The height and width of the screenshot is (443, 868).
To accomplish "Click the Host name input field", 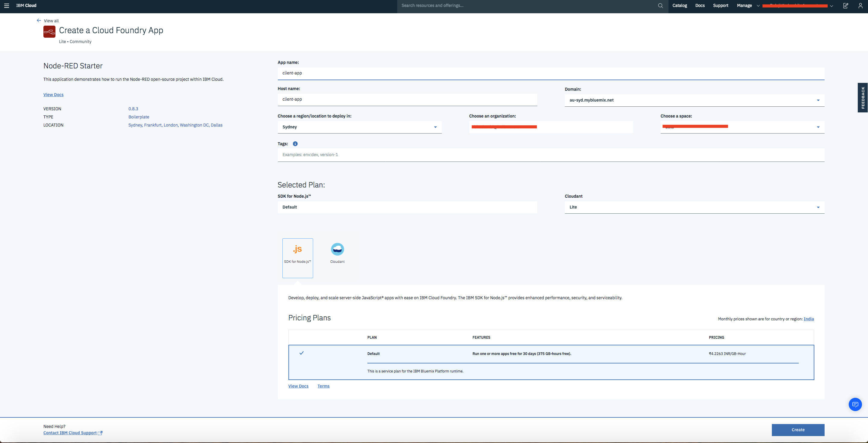I will 407,99.
